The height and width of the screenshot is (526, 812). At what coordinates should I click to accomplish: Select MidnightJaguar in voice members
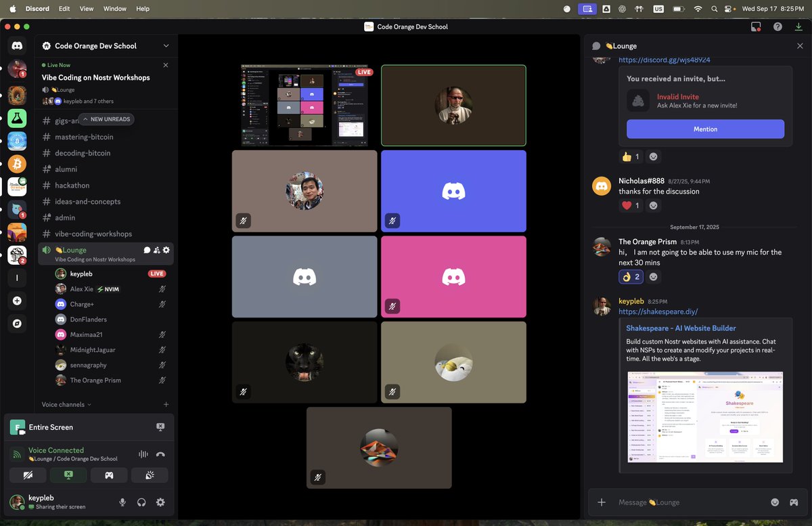coord(111,350)
